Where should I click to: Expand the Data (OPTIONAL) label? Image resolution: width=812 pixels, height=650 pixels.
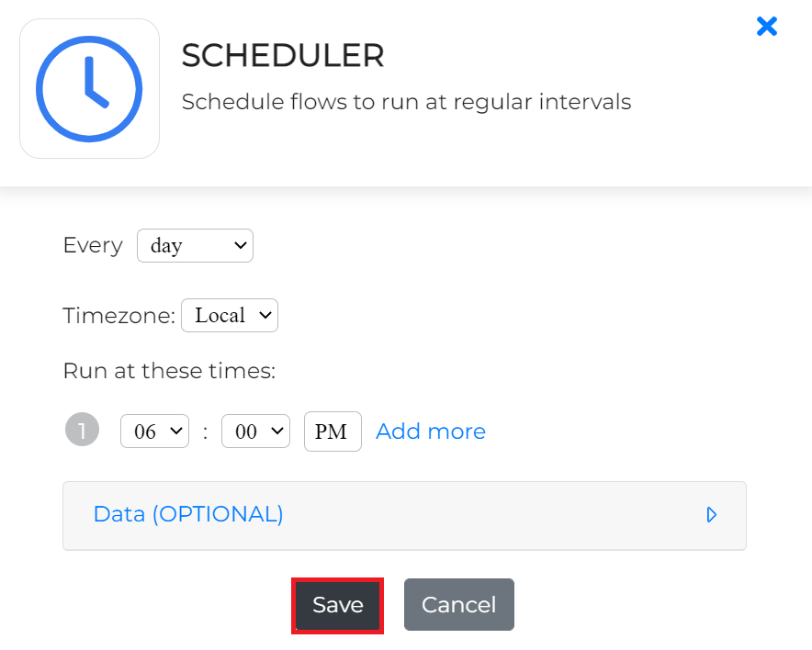(x=188, y=514)
